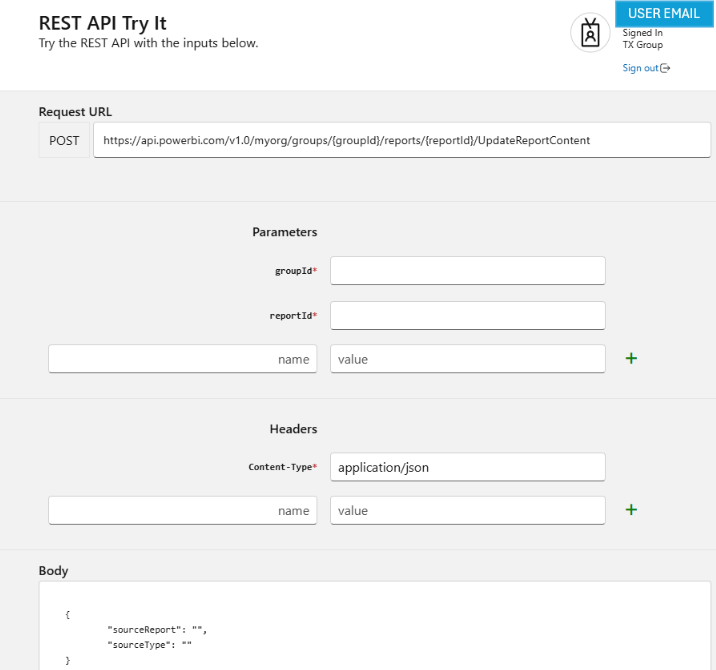The image size is (716, 670).
Task: Click the sign out arrow icon
Action: click(x=666, y=68)
